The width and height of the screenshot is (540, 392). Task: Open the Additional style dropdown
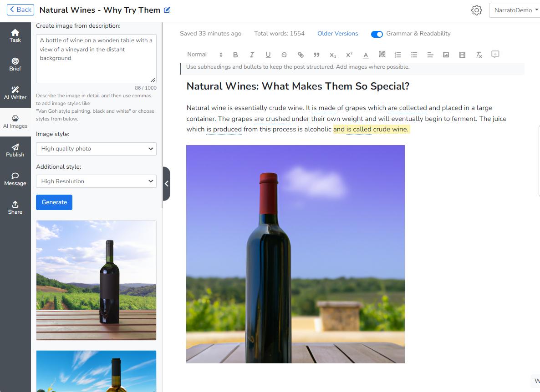click(96, 181)
